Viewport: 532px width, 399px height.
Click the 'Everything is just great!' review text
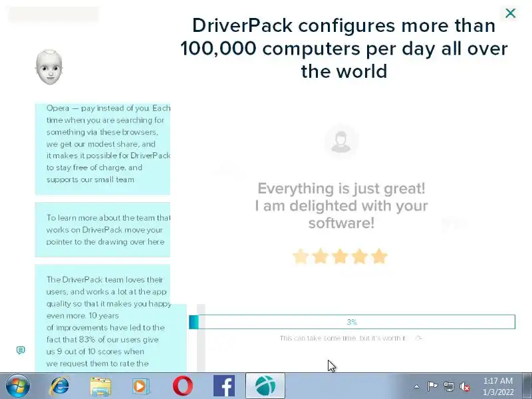[x=341, y=205]
